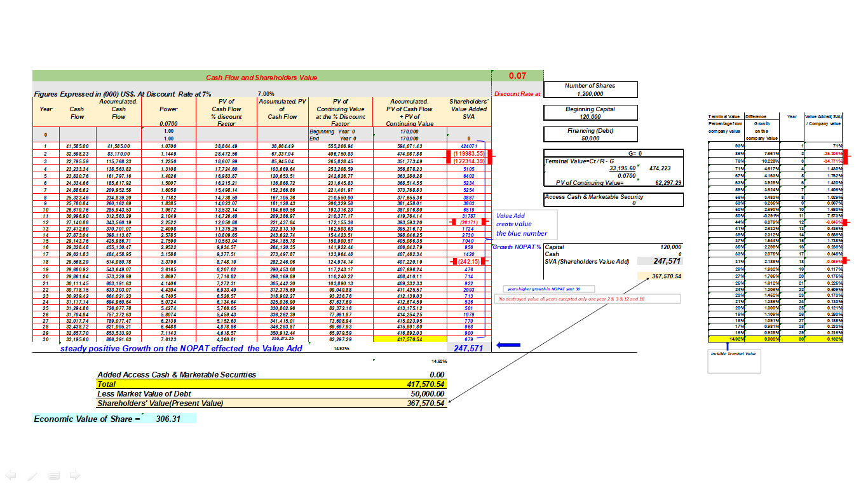Open the slideshow options menu icon
The height and width of the screenshot is (488, 868).
click(55, 475)
